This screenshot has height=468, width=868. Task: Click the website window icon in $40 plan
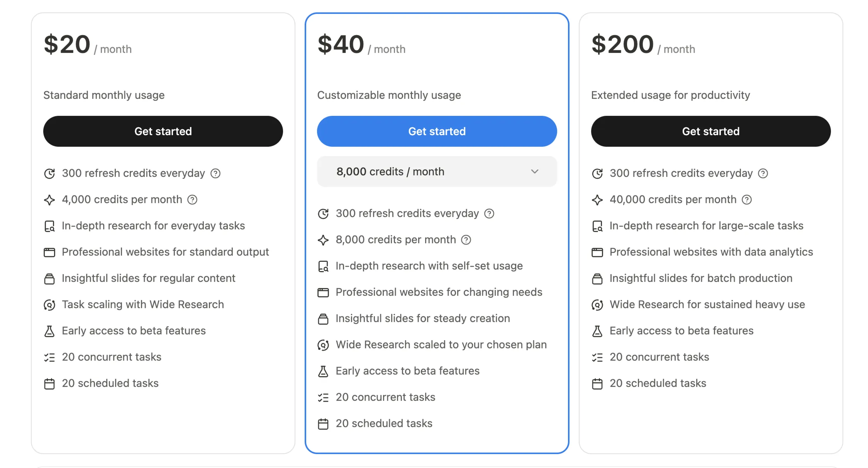323,292
